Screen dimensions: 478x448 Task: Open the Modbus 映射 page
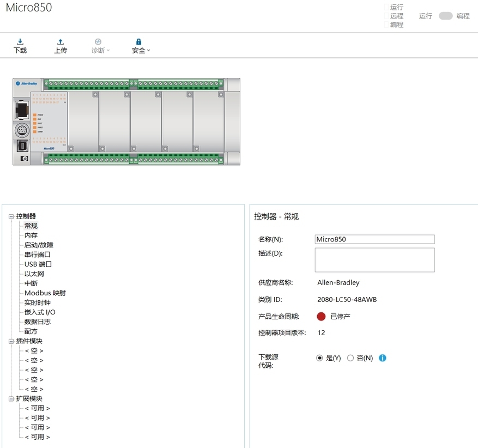point(45,293)
